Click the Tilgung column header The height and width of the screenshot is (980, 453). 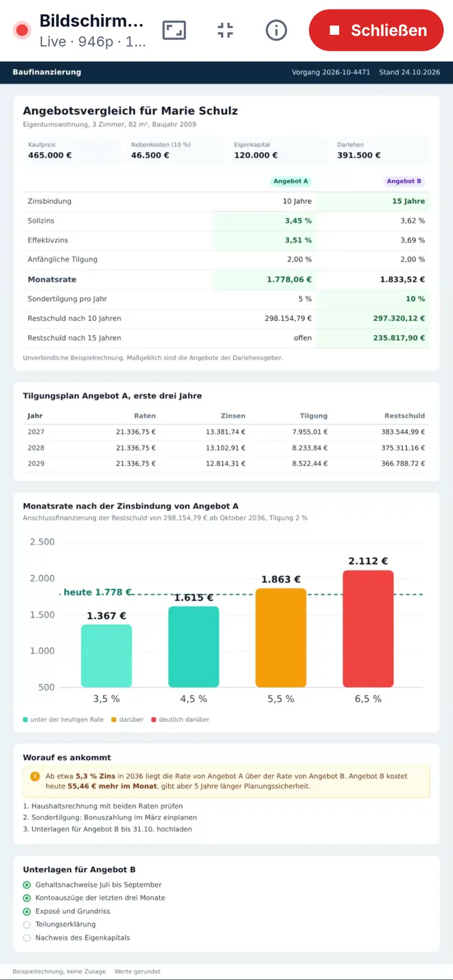pyautogui.click(x=314, y=416)
